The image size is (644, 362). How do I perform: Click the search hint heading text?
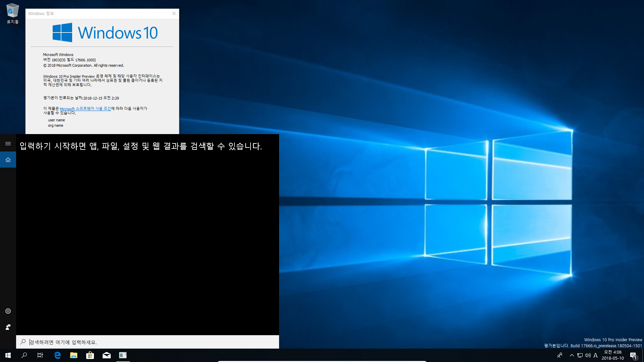click(x=141, y=146)
